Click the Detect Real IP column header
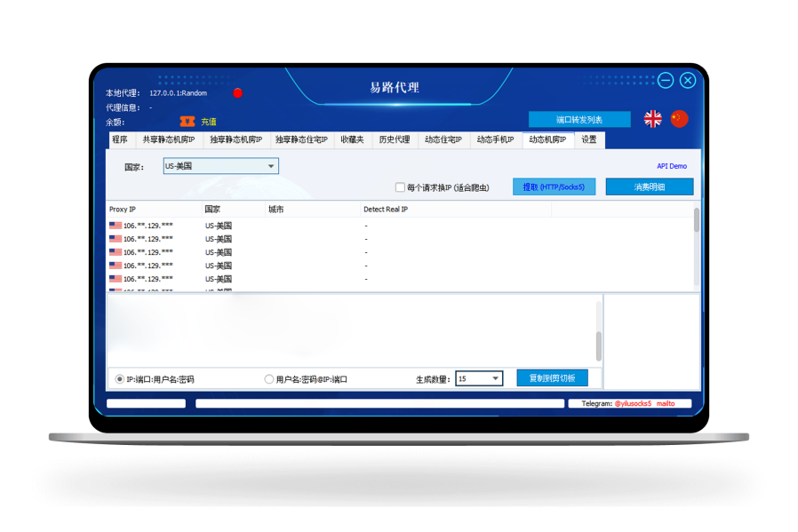 456,209
